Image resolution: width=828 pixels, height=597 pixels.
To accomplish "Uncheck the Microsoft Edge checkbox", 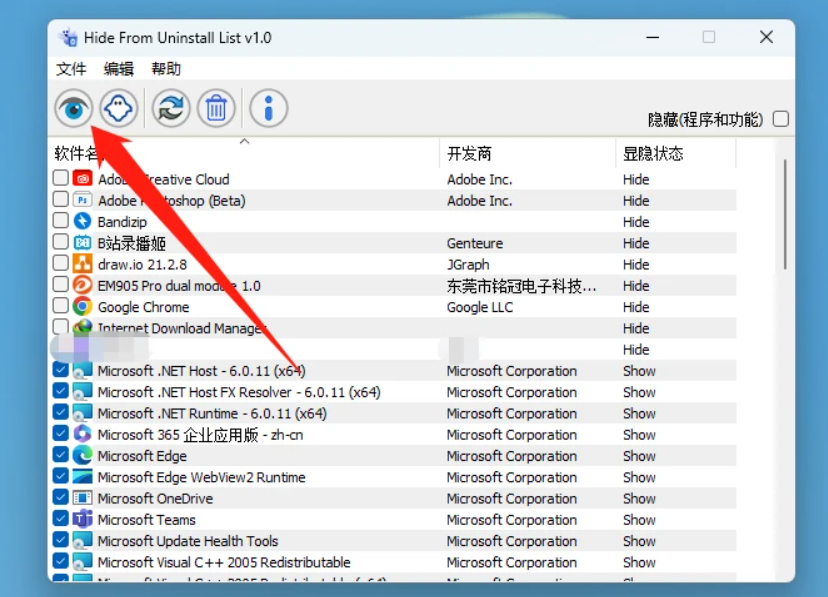I will (61, 454).
